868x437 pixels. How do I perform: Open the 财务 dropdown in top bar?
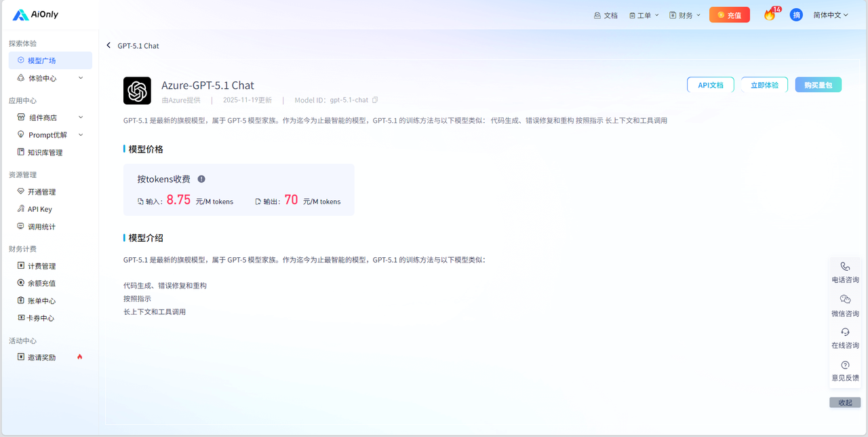tap(684, 15)
